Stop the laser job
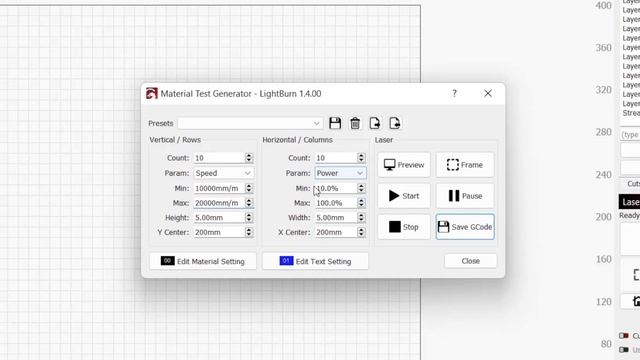This screenshot has height=360, width=640. coord(404,227)
